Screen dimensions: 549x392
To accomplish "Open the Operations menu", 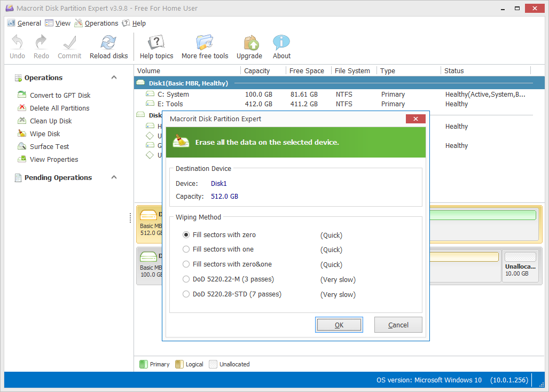I will 96,23.
